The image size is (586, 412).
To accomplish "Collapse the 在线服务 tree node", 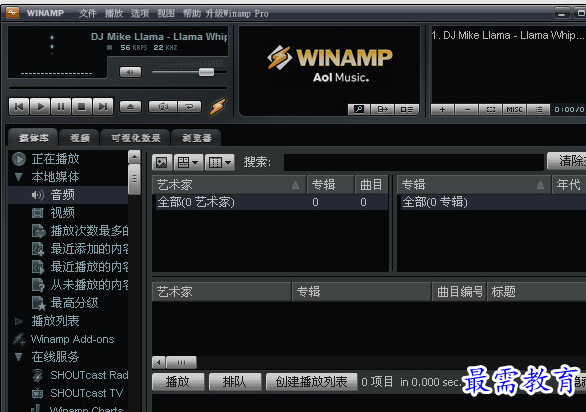I will [18, 357].
